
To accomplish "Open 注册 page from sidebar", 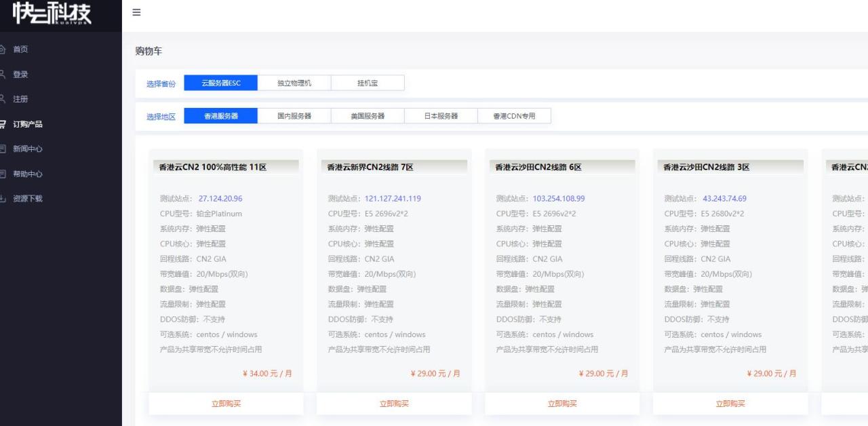I will (20, 99).
